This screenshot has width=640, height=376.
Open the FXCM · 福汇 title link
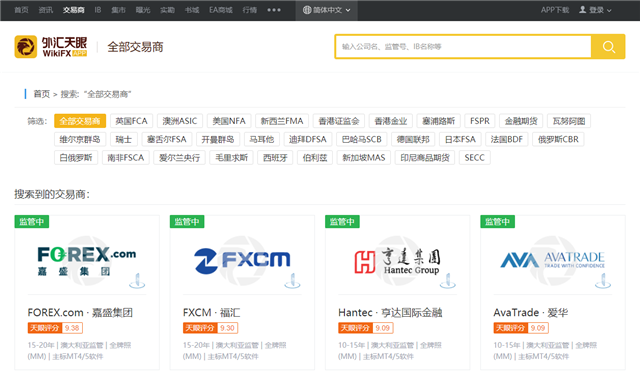(x=211, y=313)
